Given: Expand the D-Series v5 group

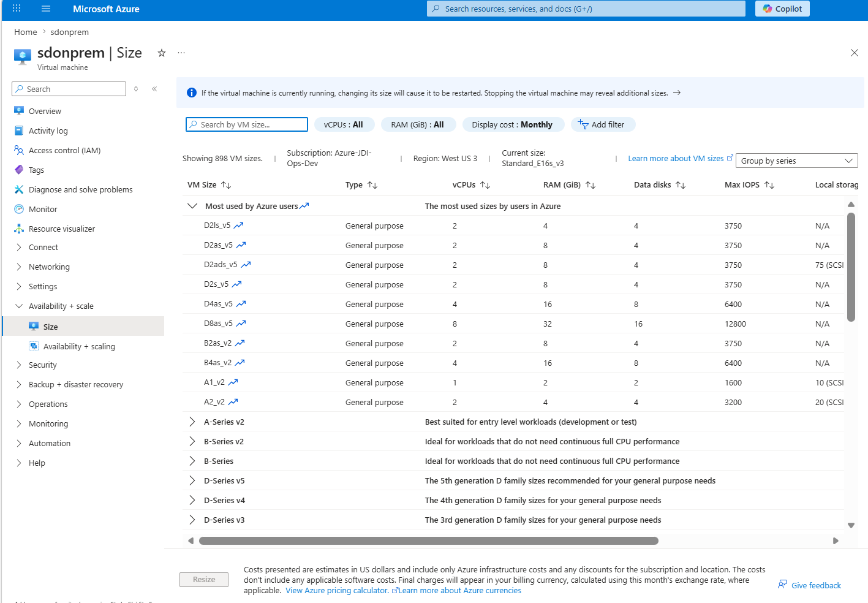Looking at the screenshot, I should point(192,480).
